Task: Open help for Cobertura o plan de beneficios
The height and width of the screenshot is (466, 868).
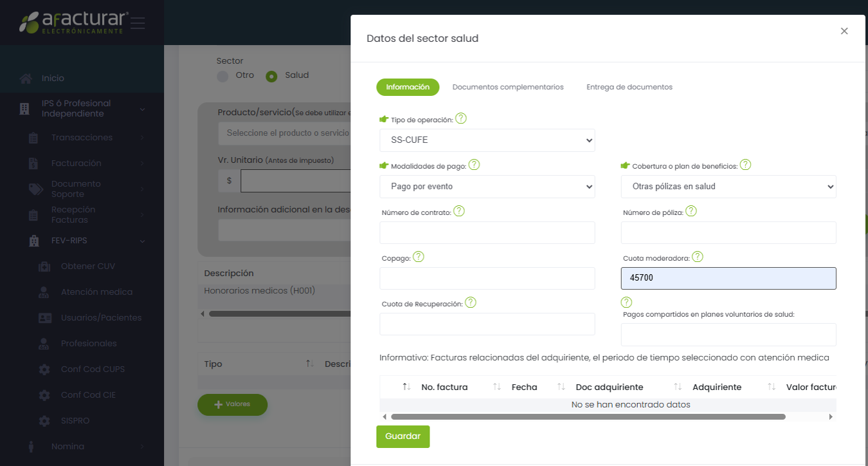Action: [x=745, y=165]
